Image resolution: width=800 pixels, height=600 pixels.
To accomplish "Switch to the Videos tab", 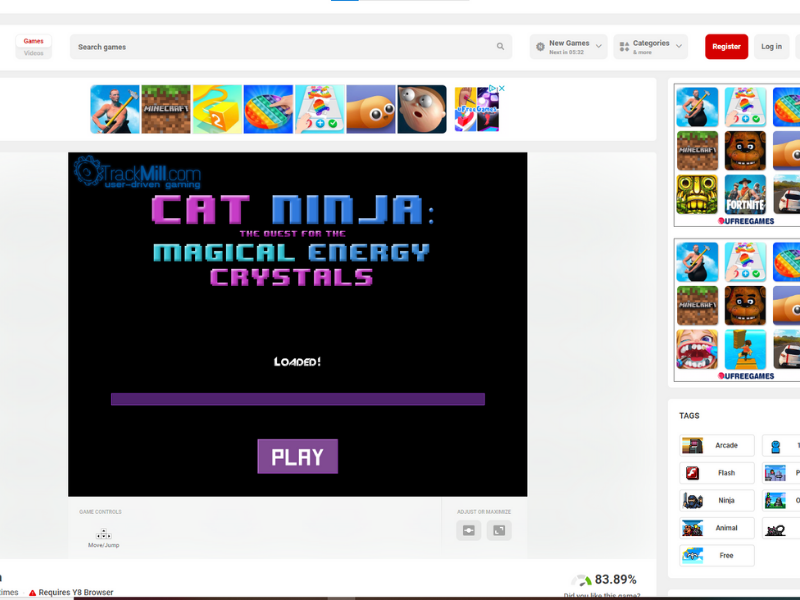I will click(x=34, y=53).
